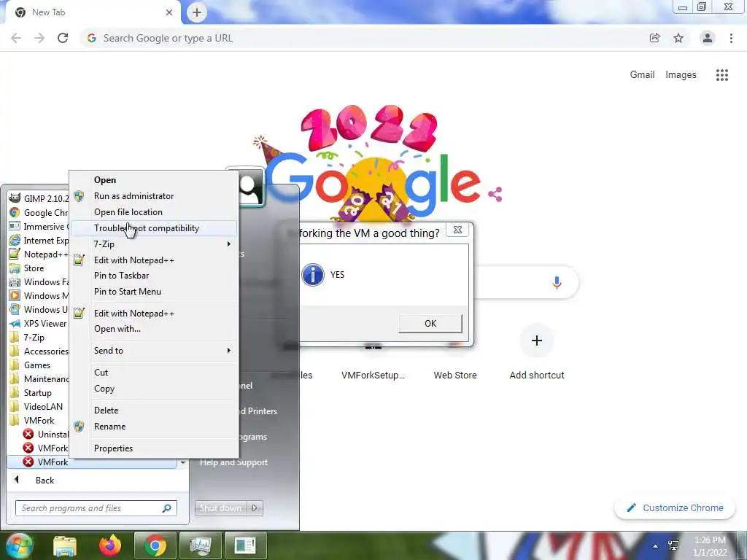Choose Pin to Start Menu
Screen dimensions: 747x560
[154, 292]
